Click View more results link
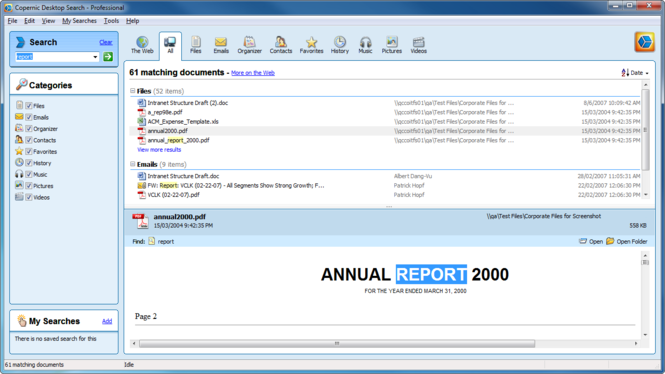This screenshot has height=374, width=665. coord(159,150)
